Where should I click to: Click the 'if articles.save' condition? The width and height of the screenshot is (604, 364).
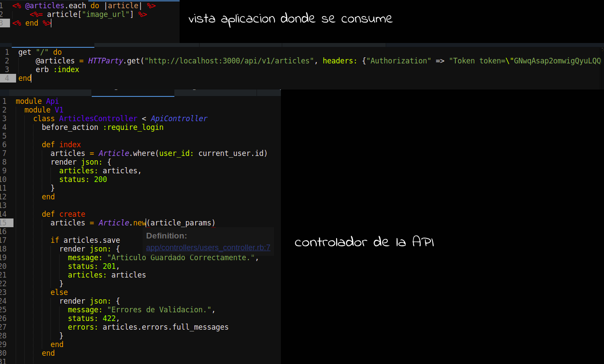pyautogui.click(x=85, y=240)
